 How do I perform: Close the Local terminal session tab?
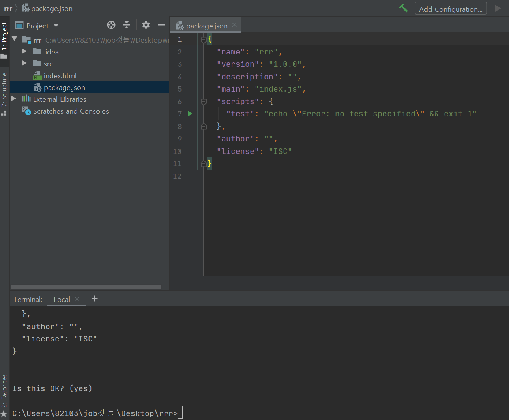coord(77,299)
